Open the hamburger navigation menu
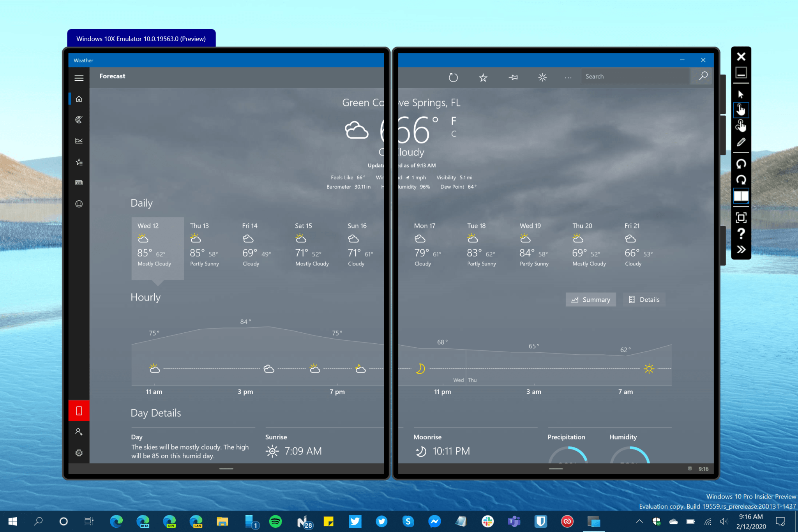The height and width of the screenshot is (532, 798). (x=79, y=78)
